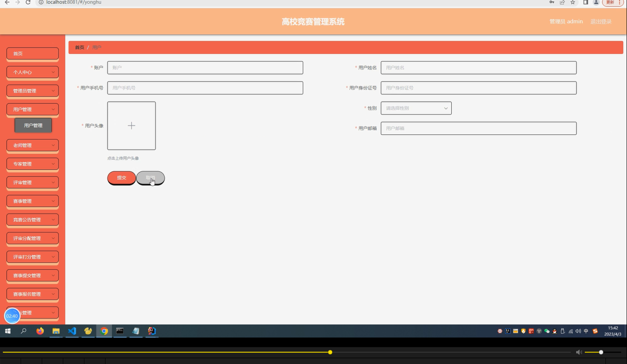Click the USB eject tray icon

562,331
